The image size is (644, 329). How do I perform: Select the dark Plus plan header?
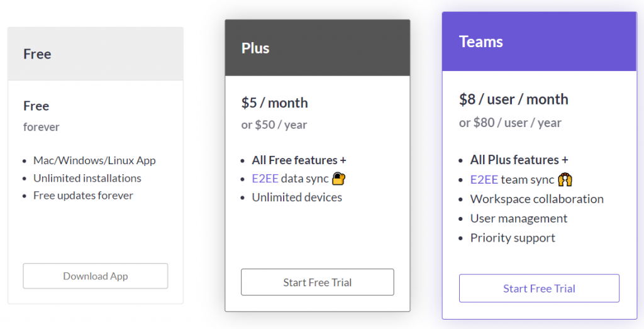click(318, 48)
